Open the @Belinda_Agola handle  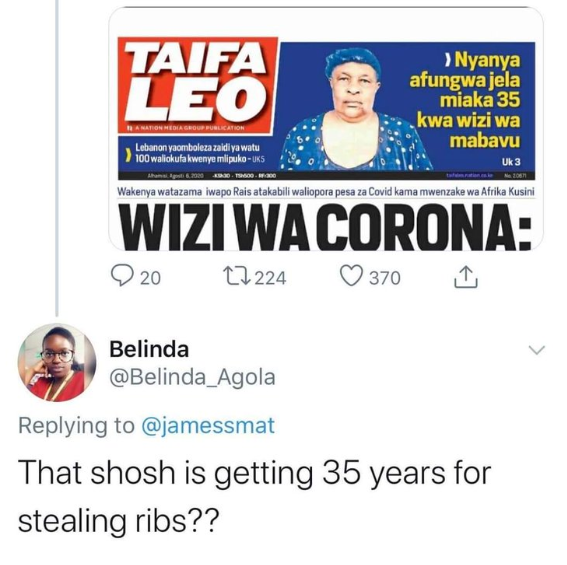click(192, 377)
